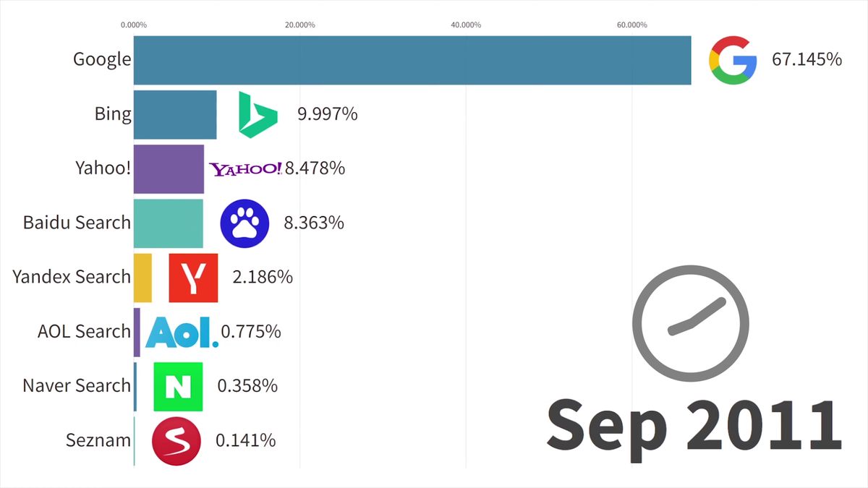The width and height of the screenshot is (868, 488).
Task: Click the Baidu Search teal bar
Action: (168, 223)
